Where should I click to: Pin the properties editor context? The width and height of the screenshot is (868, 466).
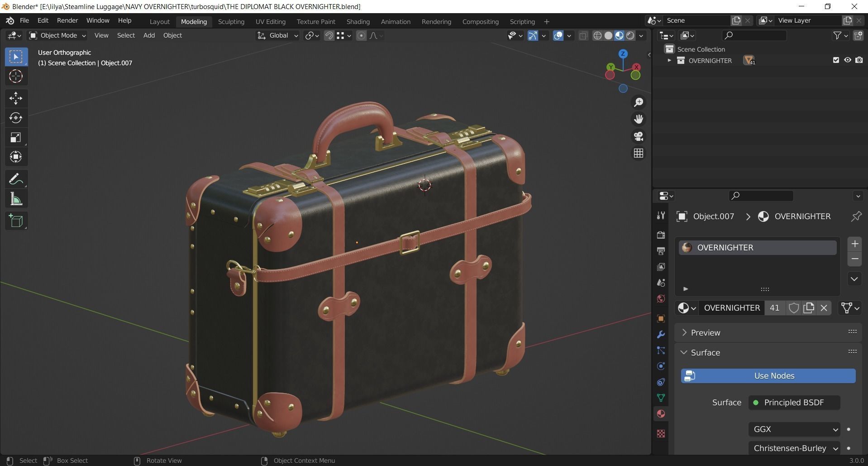pyautogui.click(x=856, y=216)
